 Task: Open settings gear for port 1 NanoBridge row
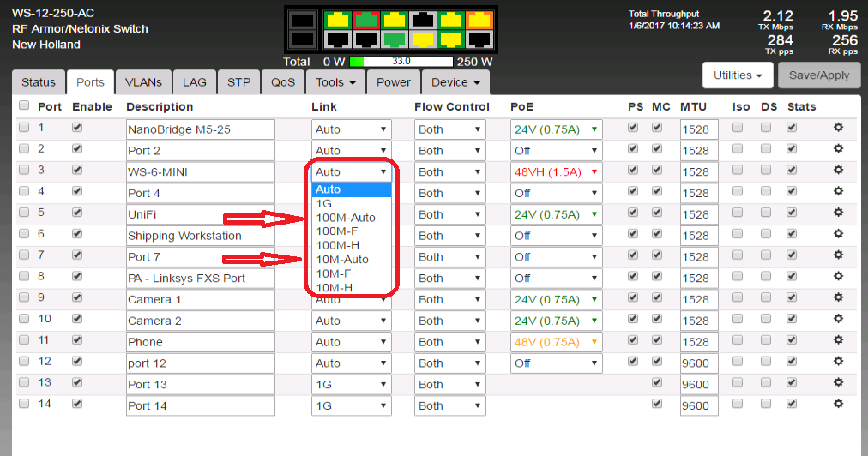(839, 129)
